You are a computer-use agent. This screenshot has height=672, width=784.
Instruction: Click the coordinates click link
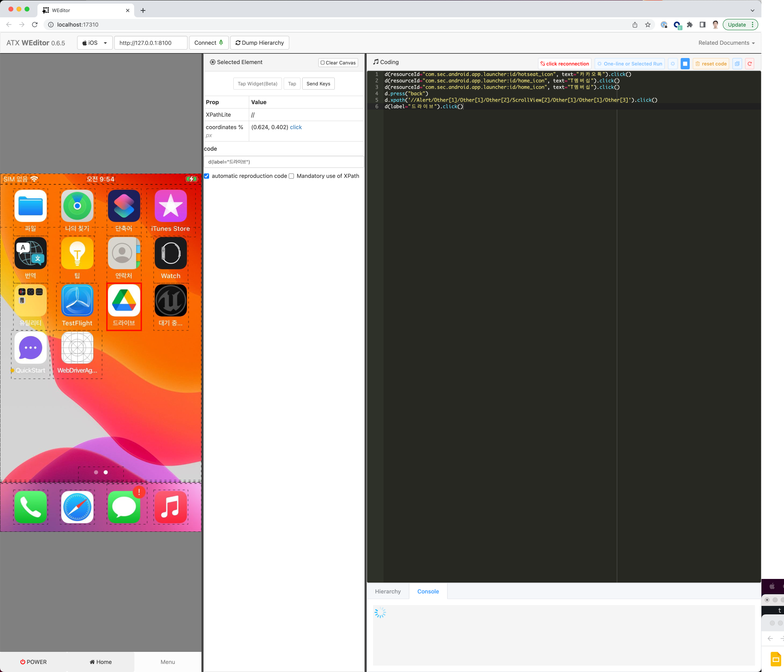[295, 127]
